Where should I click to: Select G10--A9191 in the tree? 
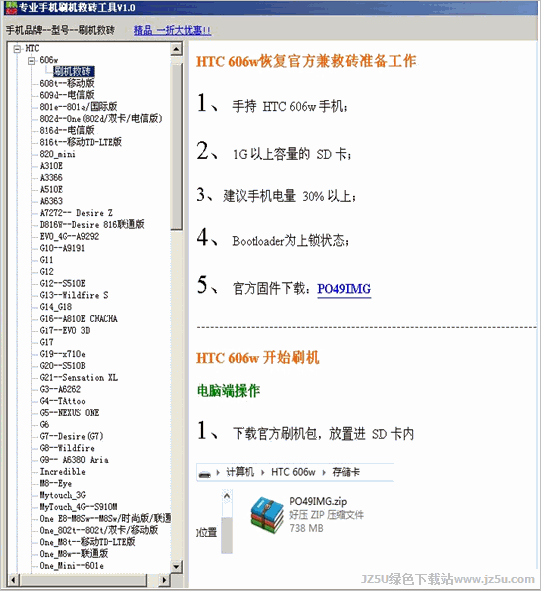(62, 248)
